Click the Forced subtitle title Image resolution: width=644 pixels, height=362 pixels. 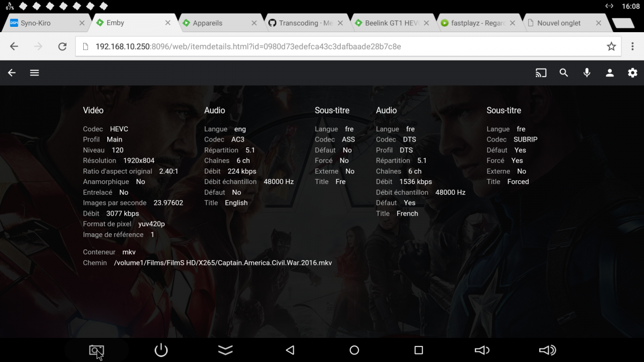click(x=518, y=182)
